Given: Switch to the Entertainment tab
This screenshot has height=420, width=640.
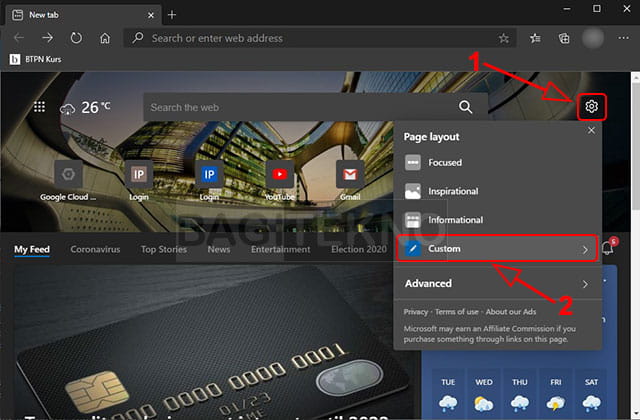Looking at the screenshot, I should click(280, 249).
